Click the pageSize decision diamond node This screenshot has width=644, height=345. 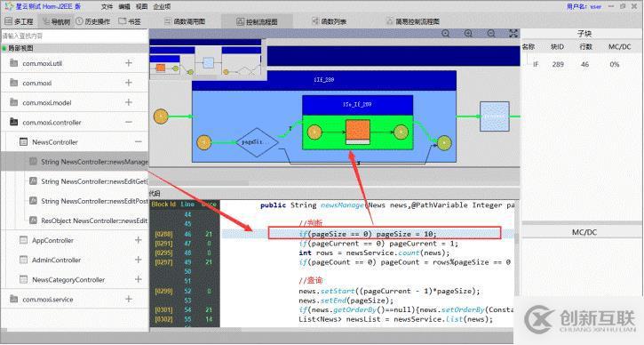[x=257, y=142]
